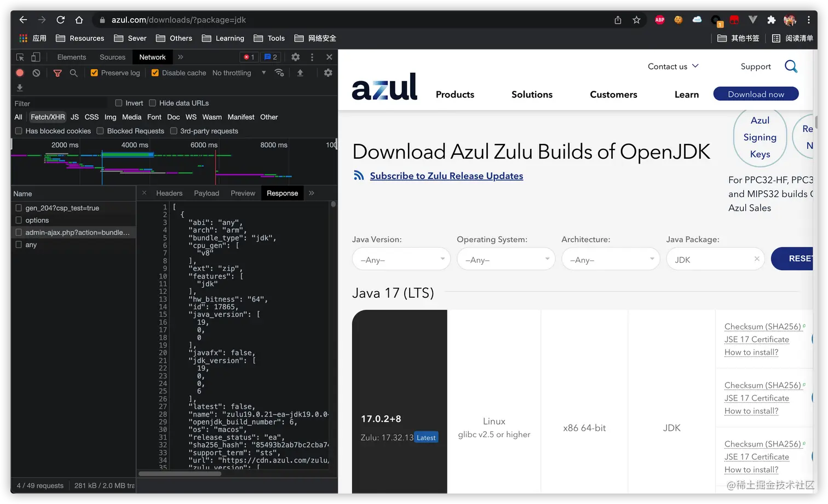The height and width of the screenshot is (504, 828).
Task: Click the messages count badge
Action: coord(271,57)
